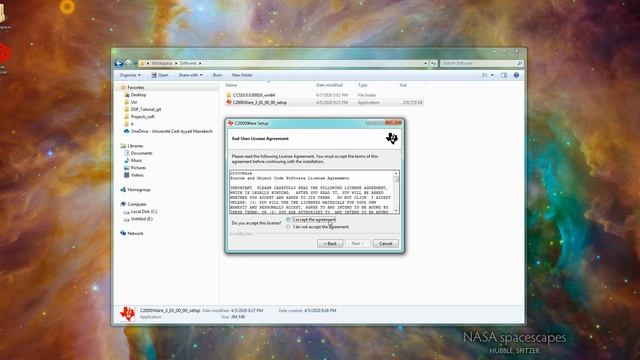Select the CCS10.0.0.00010_win64 folder

(253, 95)
